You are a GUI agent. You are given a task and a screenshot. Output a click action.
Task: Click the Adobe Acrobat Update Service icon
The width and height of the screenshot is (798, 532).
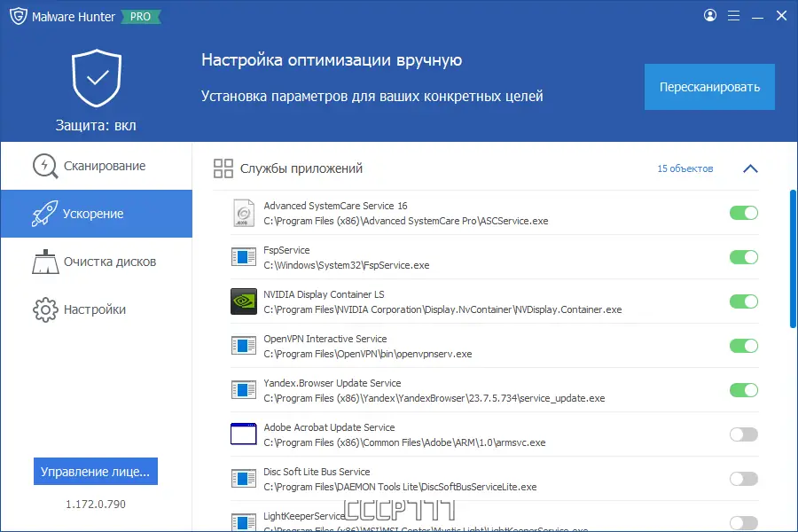click(244, 434)
